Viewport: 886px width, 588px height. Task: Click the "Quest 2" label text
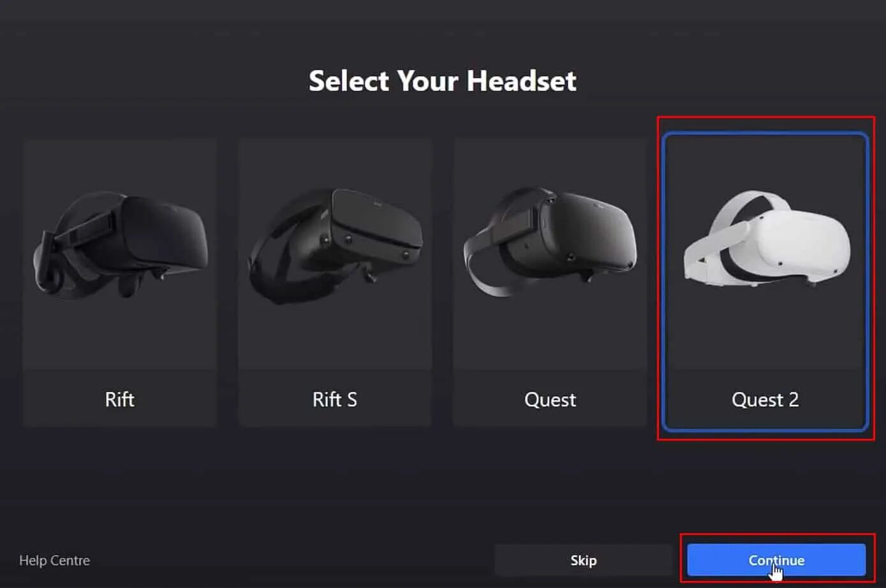point(765,400)
